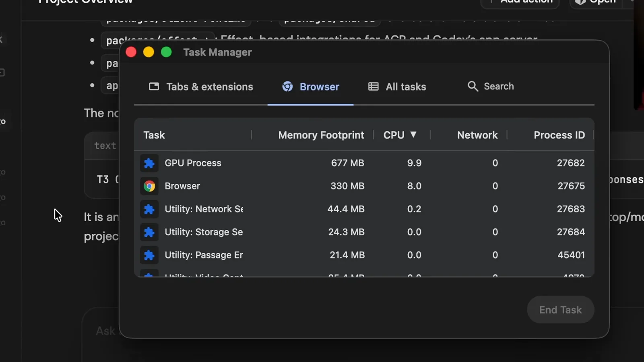Click the Tabs & extensions tab icon
Screen dimensions: 644x362
(x=154, y=86)
